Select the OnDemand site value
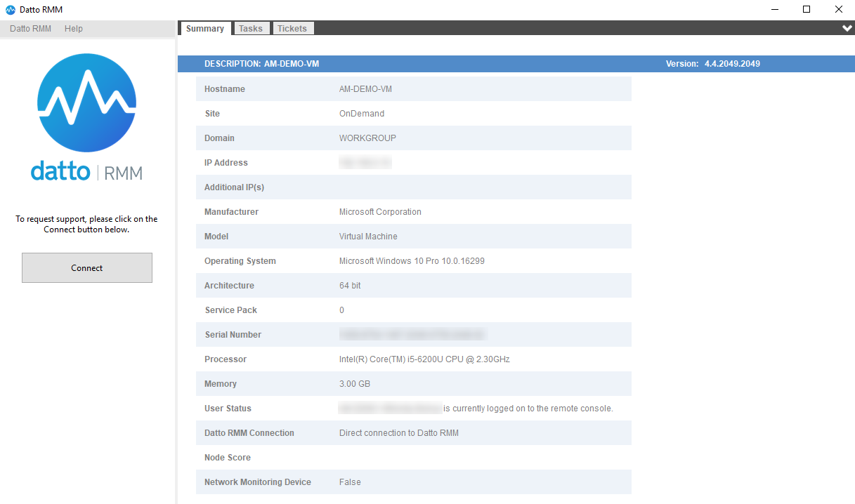Viewport: 855px width, 504px height. pyautogui.click(x=362, y=114)
